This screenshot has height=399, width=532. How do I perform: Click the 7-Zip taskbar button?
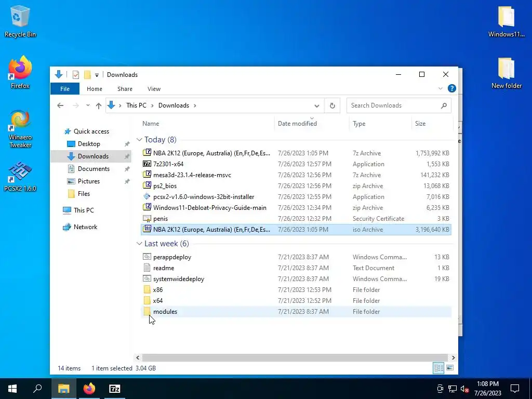pyautogui.click(x=115, y=389)
